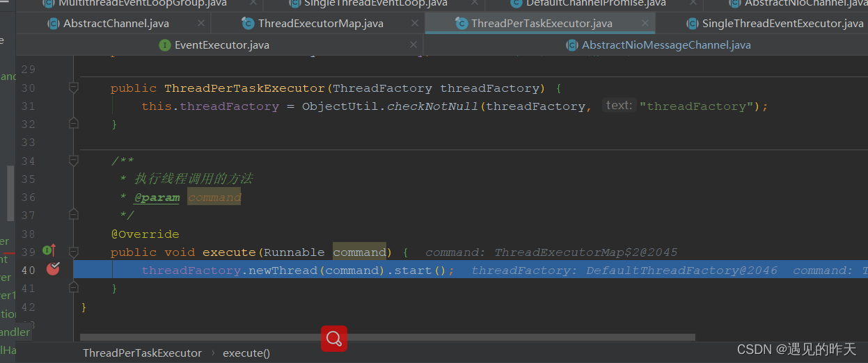Click the Runnable parameter type

294,252
